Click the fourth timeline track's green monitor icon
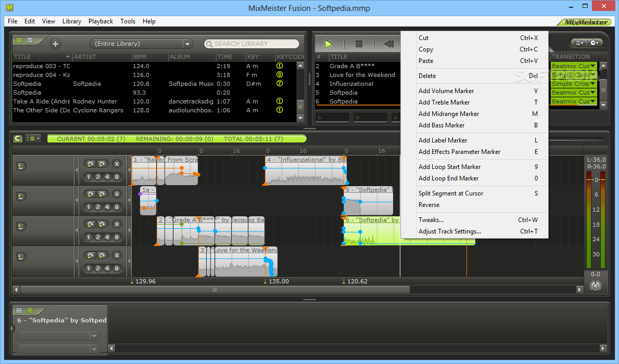Screen dimensions: 619x364 20,257
